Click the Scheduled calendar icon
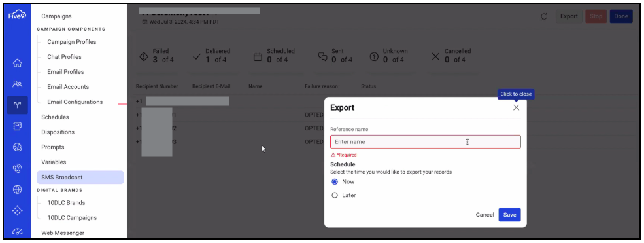This screenshot has width=644, height=243. point(258,57)
